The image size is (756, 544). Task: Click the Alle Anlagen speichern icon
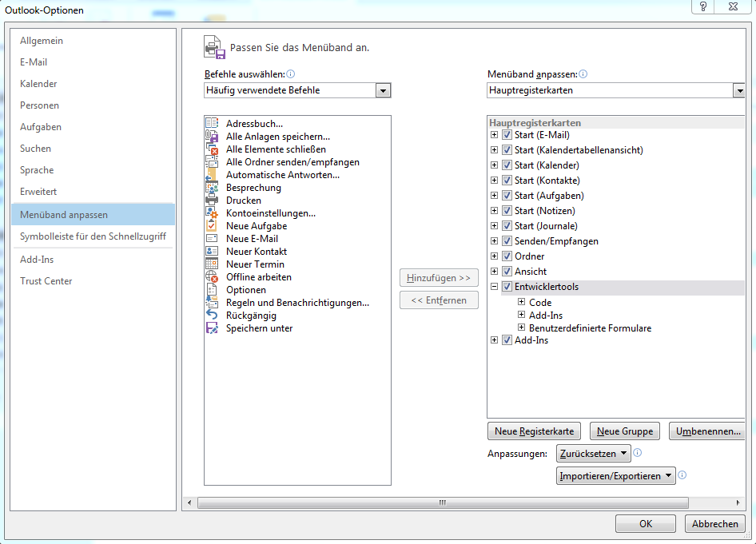coord(212,137)
